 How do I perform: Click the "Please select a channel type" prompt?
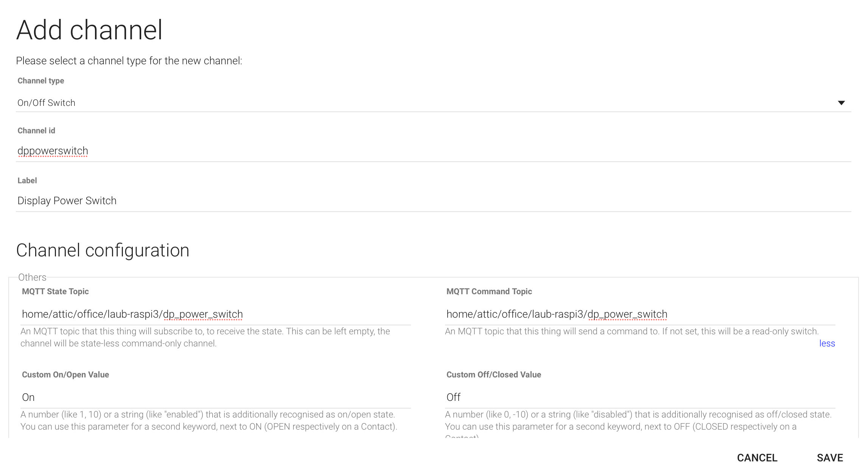click(x=129, y=61)
